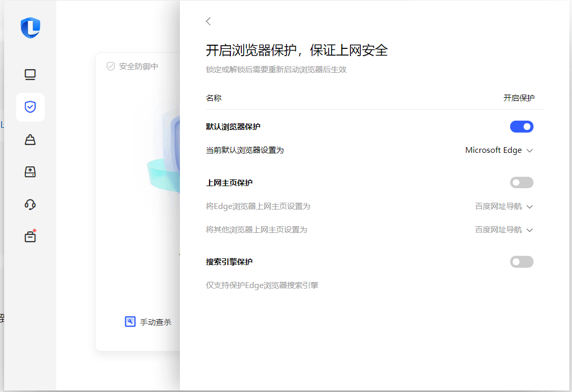Go back using the left chevron arrow
The height and width of the screenshot is (392, 572).
click(x=208, y=21)
